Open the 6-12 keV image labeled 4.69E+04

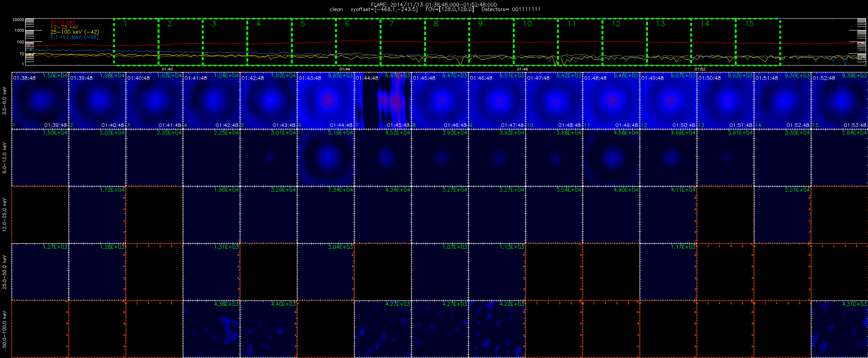[668, 158]
